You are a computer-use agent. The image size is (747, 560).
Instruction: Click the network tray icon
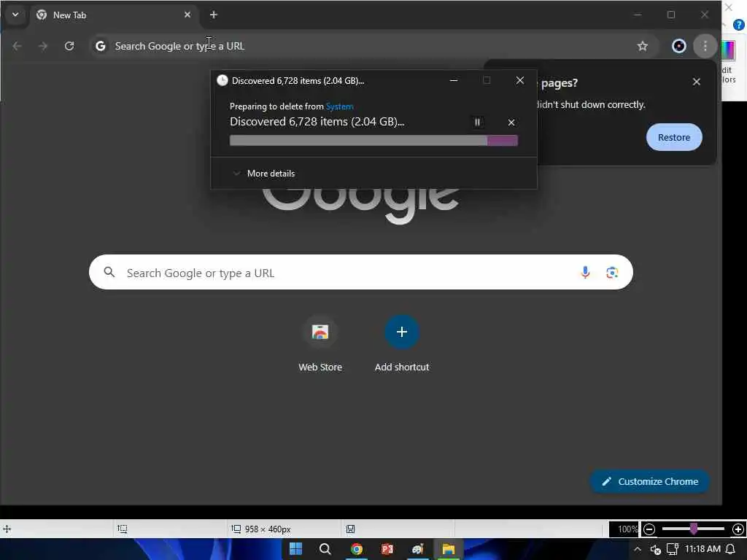(x=672, y=550)
